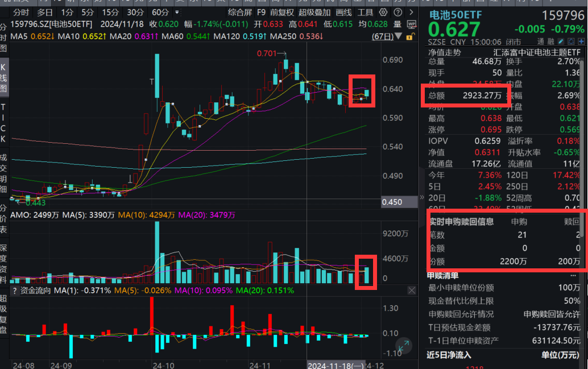588x369 pixels.
Task: Click the pencil edit icon near 通融
Action: click(x=561, y=41)
